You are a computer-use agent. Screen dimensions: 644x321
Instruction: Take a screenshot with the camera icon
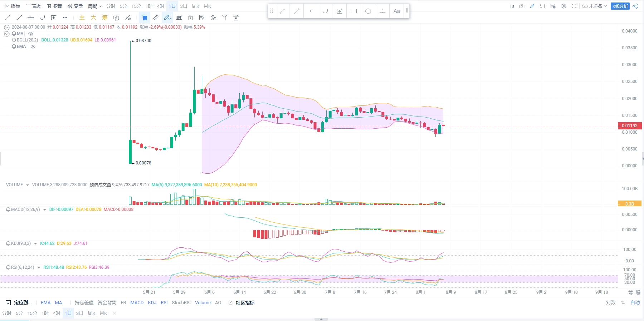[x=522, y=6]
